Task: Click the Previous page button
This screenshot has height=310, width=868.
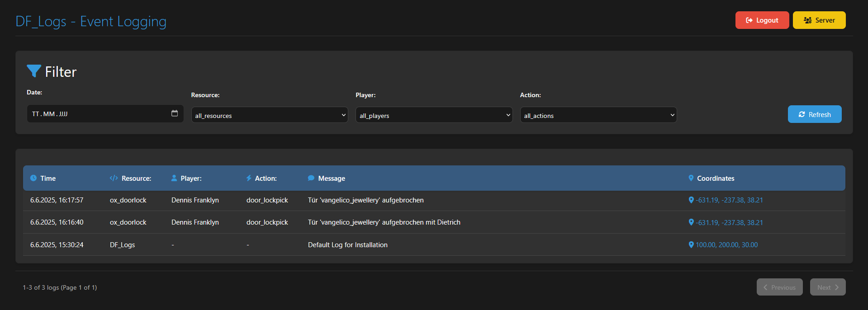Action: pos(779,287)
